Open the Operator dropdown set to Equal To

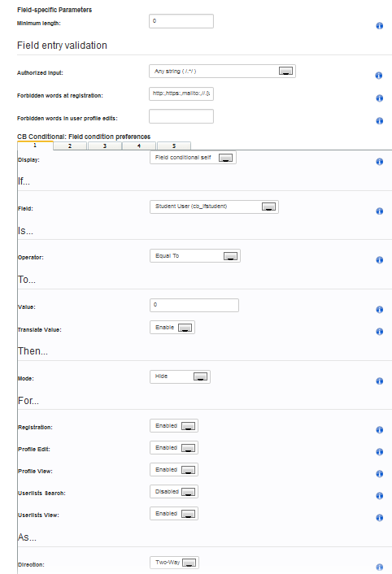195,256
